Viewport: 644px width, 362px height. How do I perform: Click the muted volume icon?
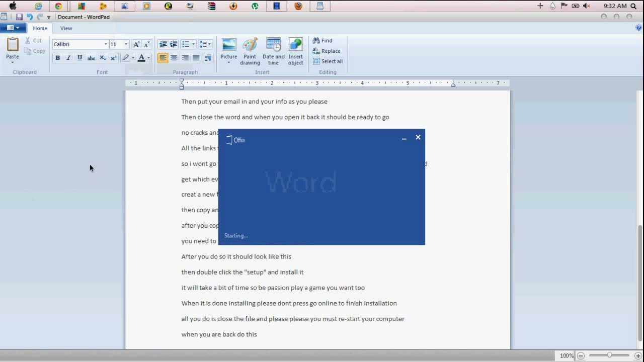[x=587, y=6]
